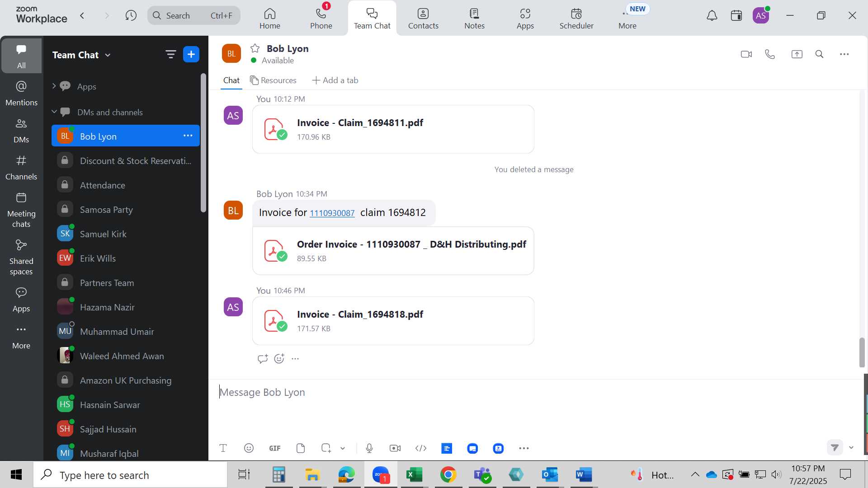Open the emoji picker in composer
Viewport: 868px width, 488px height.
[249, 448]
